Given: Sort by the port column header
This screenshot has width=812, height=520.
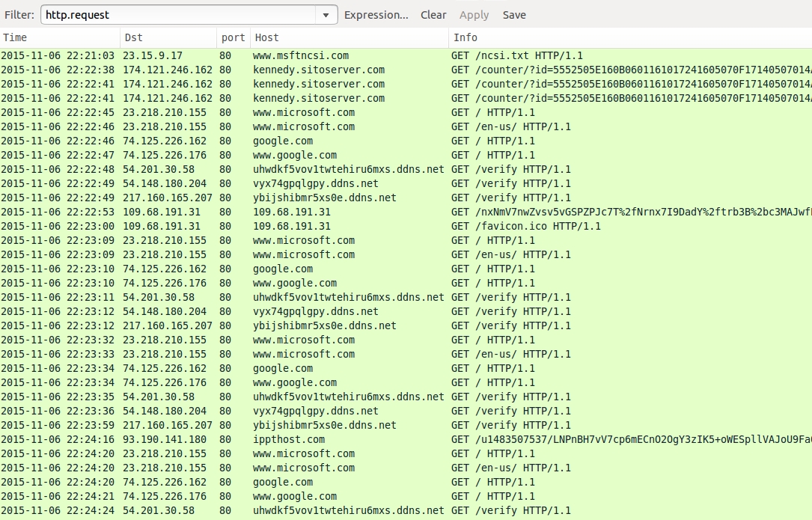Looking at the screenshot, I should click(233, 38).
